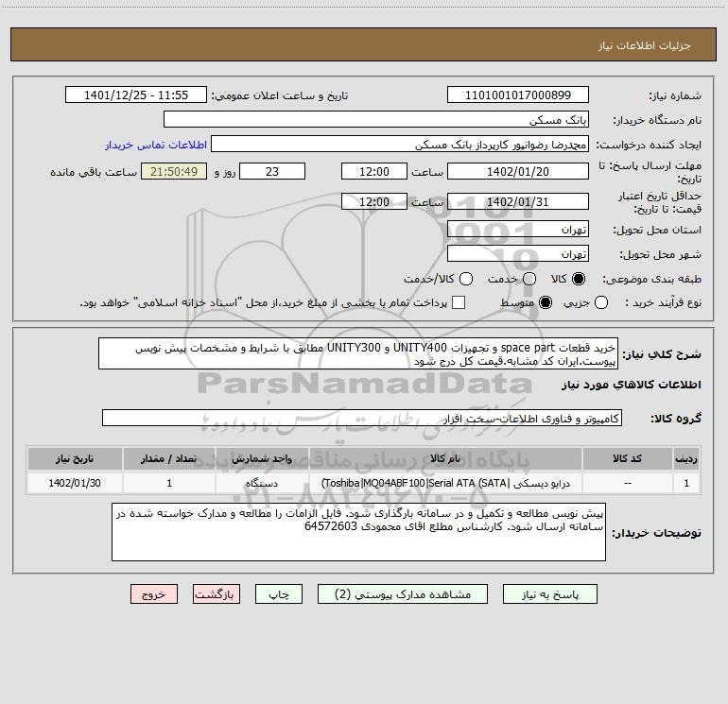Click the ردیف column header
This screenshot has width=728, height=704.
686,458
